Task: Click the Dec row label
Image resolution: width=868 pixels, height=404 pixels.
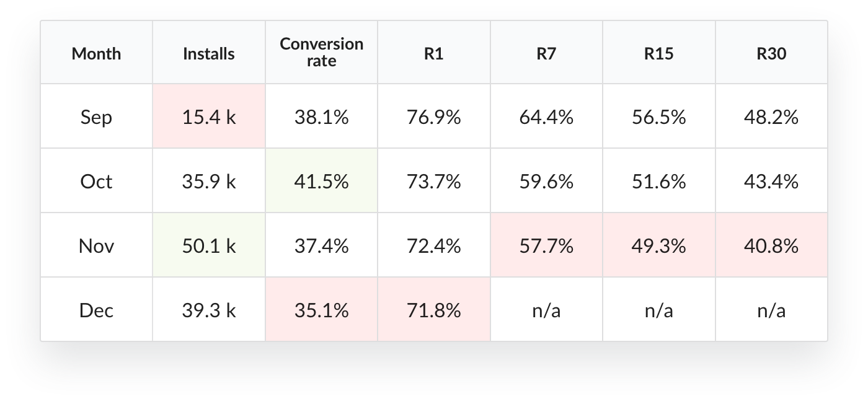Action: click(x=96, y=309)
